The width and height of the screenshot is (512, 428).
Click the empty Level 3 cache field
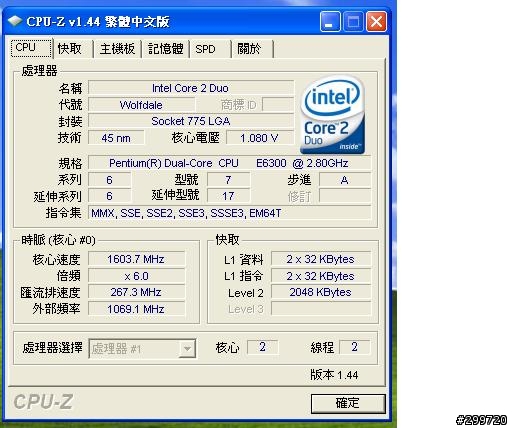coord(321,309)
